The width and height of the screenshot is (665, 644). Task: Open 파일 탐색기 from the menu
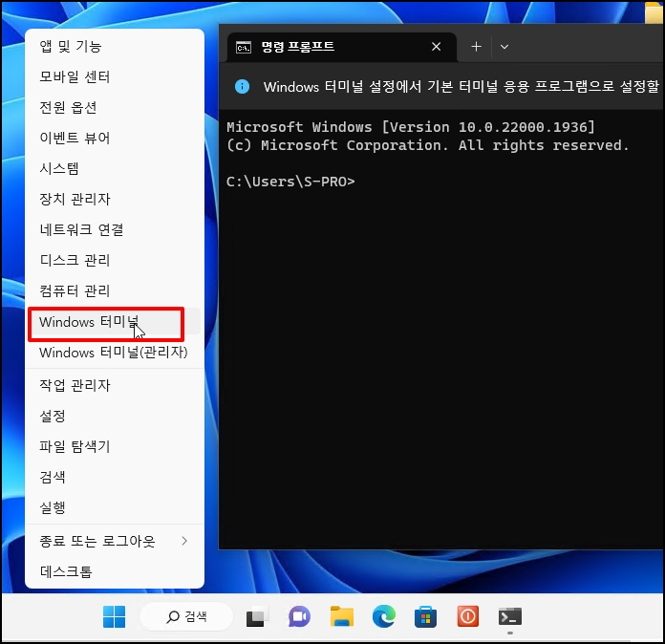(115, 446)
